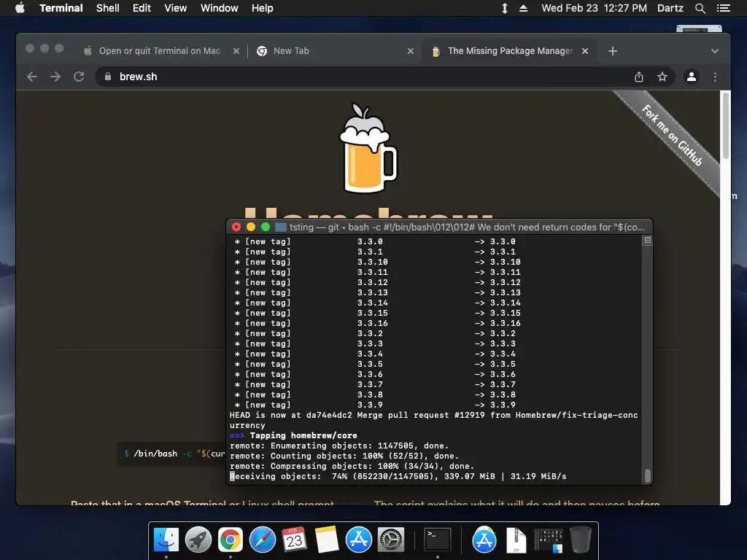Click the Terminal scroll-to-top marker icon
Viewport: 747px width, 560px height.
[x=648, y=241]
